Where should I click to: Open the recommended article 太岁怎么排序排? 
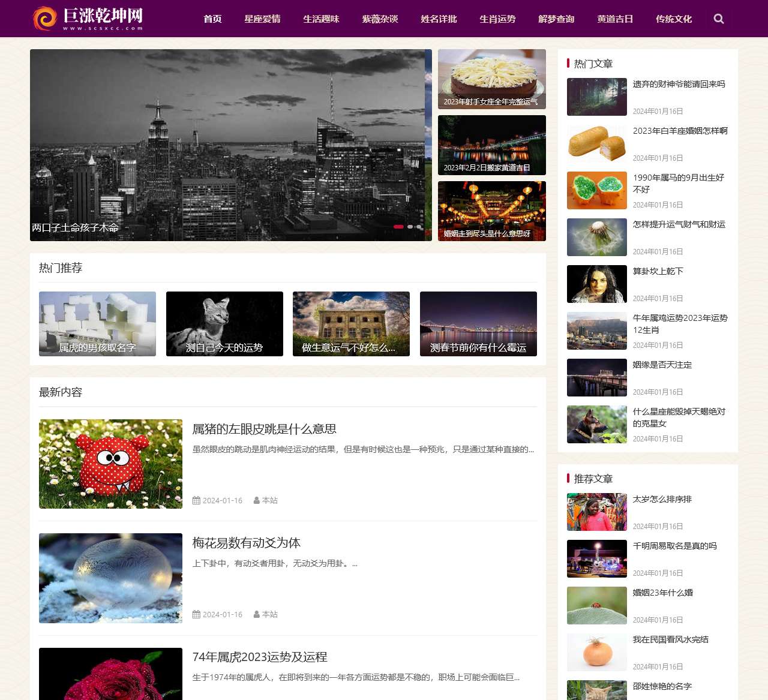(x=662, y=499)
